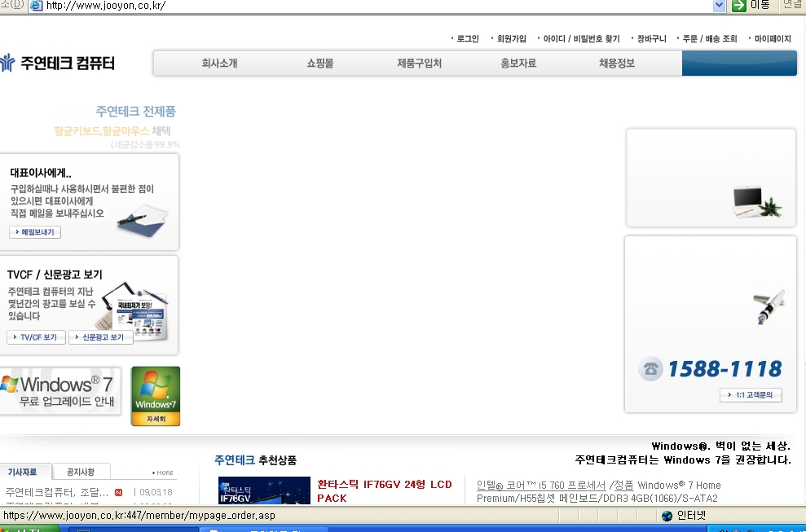Click the 대표이사에게.. heading
Viewport: 806px width, 532px height.
[41, 174]
